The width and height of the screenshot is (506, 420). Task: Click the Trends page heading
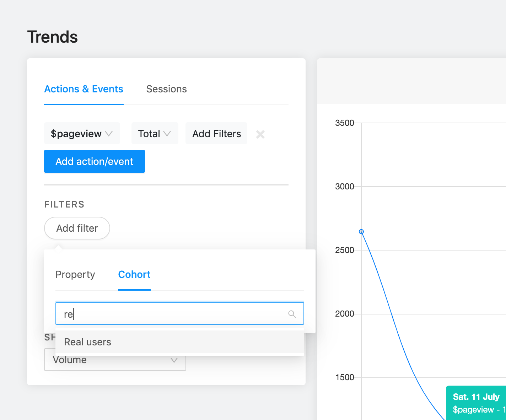tap(53, 37)
